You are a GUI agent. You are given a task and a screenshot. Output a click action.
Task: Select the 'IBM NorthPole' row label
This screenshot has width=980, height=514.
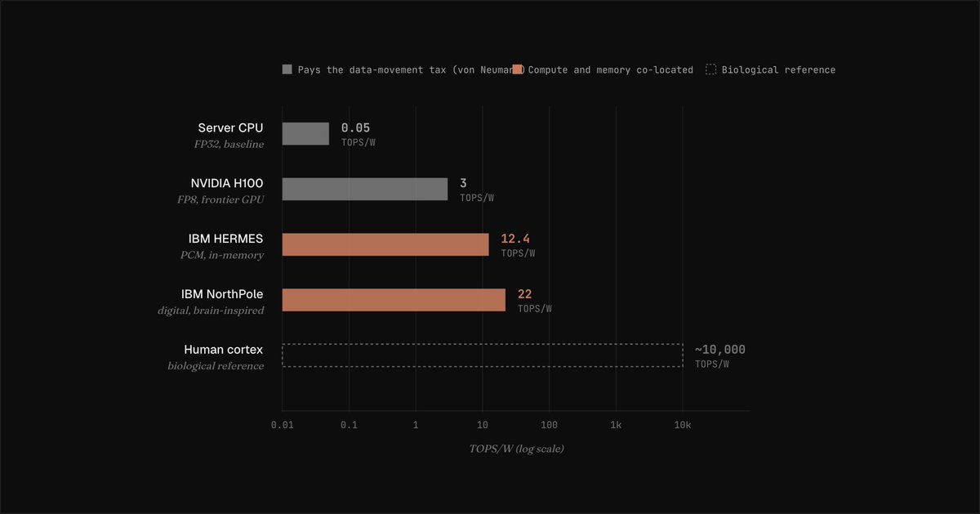222,293
